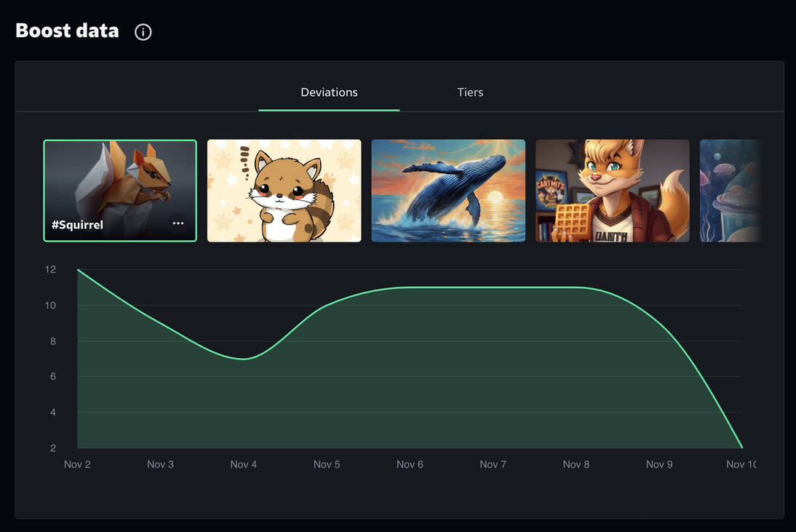The width and height of the screenshot is (796, 532).
Task: Click the Nov 5 axis label
Action: [x=327, y=464]
